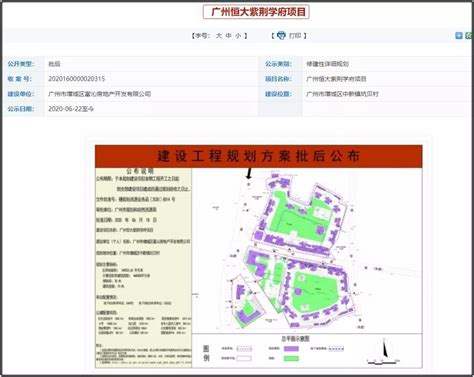474x377 pixels.
Task: Click the 公示日期 value 2020-06-22至今
Action: coord(71,109)
